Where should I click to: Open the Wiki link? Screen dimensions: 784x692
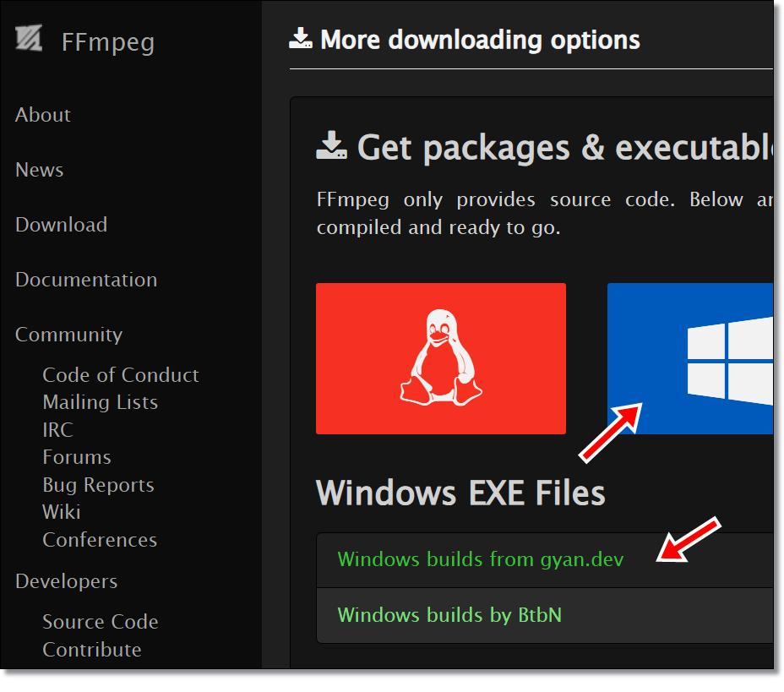(x=62, y=512)
